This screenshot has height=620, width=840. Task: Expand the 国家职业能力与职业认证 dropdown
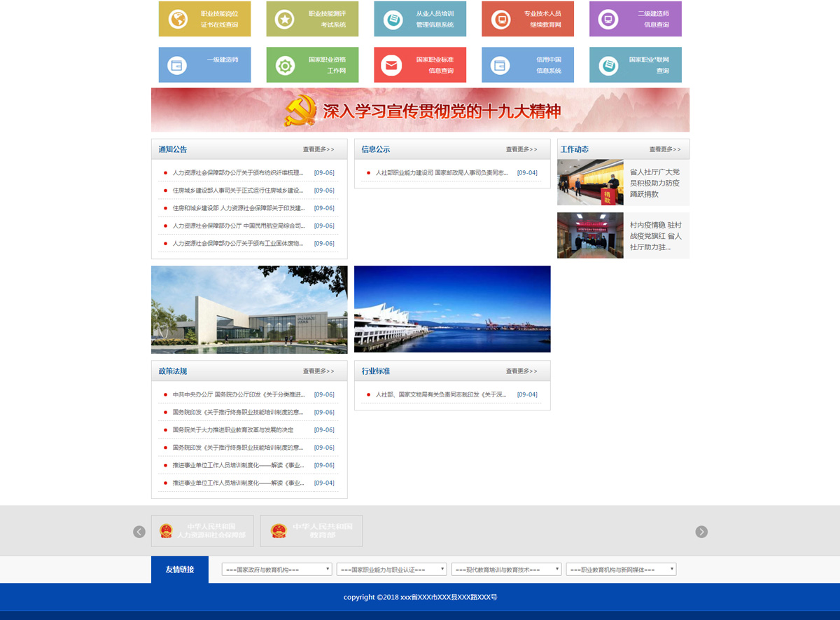391,570
